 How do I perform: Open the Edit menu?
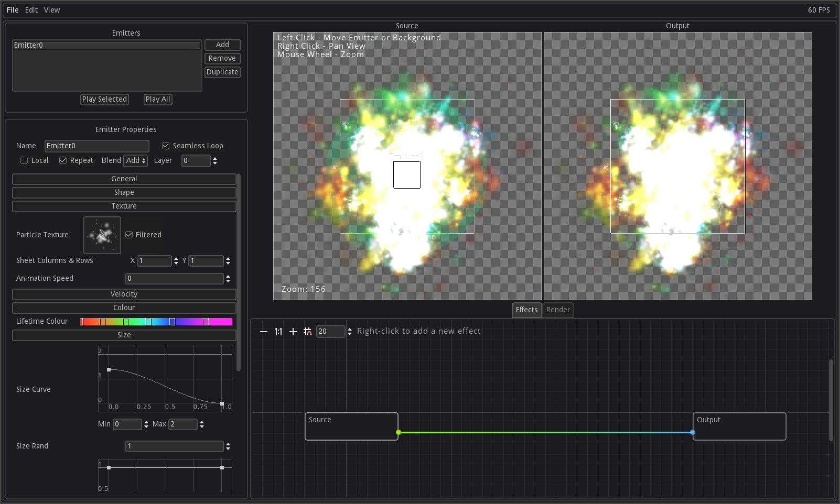point(31,9)
